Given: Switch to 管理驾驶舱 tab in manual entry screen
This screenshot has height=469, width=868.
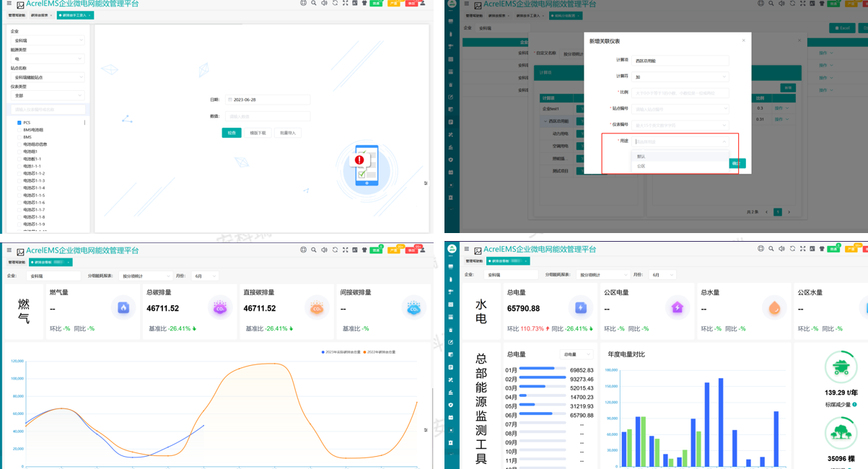Looking at the screenshot, I should [17, 15].
